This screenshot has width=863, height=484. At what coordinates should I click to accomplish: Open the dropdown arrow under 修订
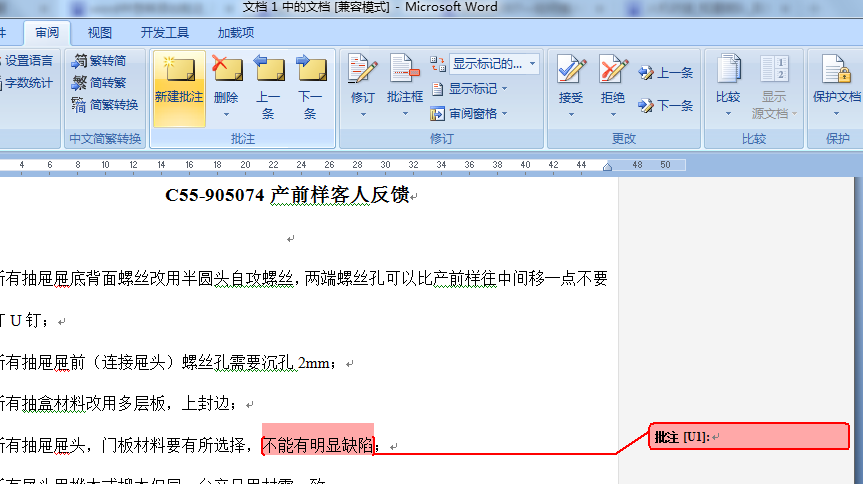click(363, 115)
